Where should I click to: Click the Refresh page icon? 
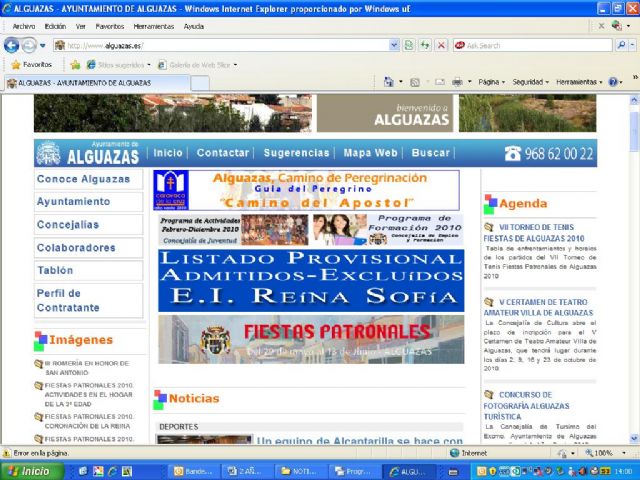tap(424, 45)
